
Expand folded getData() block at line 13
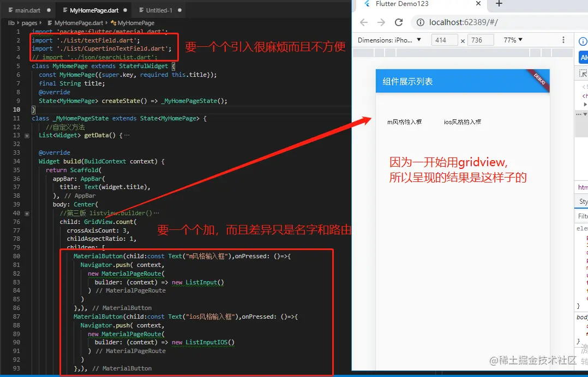click(x=27, y=136)
